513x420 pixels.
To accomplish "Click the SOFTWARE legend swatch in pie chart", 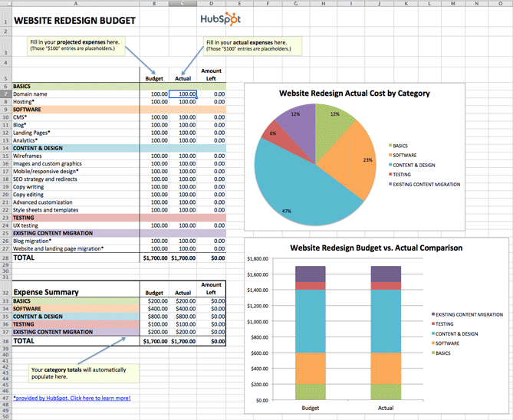I will [390, 155].
